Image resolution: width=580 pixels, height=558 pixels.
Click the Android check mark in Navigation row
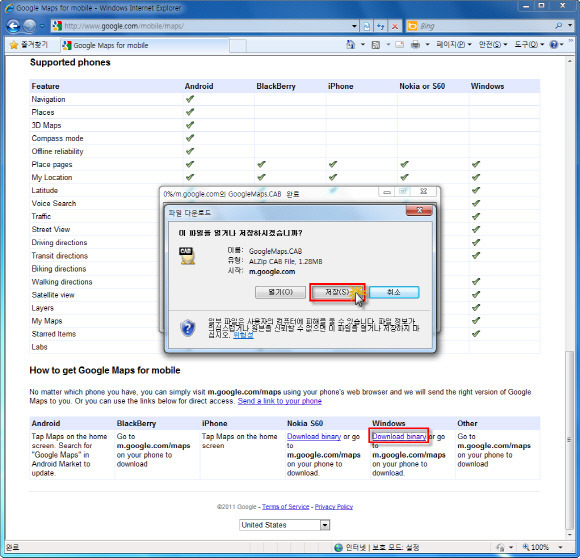coord(190,99)
